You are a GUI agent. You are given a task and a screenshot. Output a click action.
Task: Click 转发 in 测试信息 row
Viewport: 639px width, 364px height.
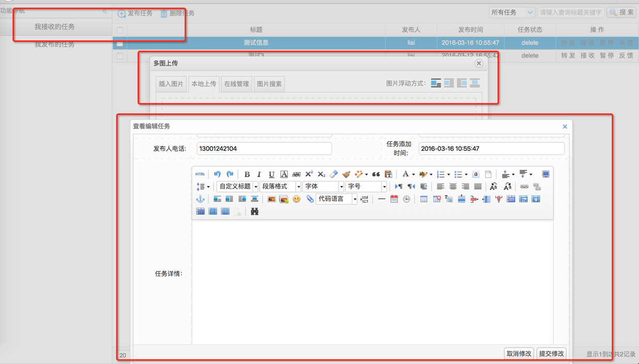568,43
